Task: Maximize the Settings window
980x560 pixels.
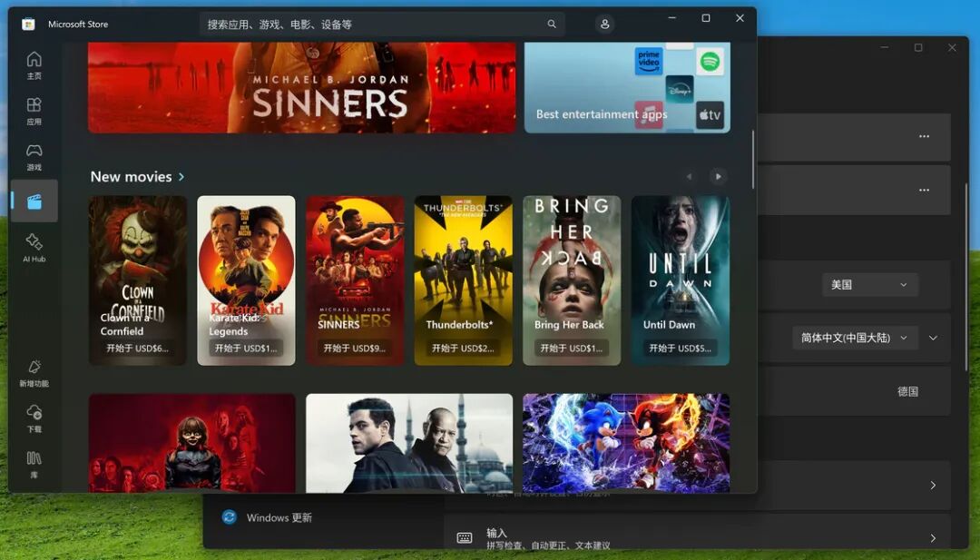Action: coord(918,47)
